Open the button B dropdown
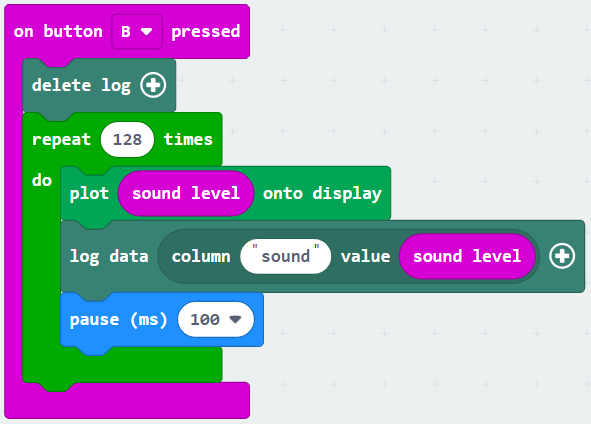This screenshot has height=424, width=591. (x=137, y=32)
